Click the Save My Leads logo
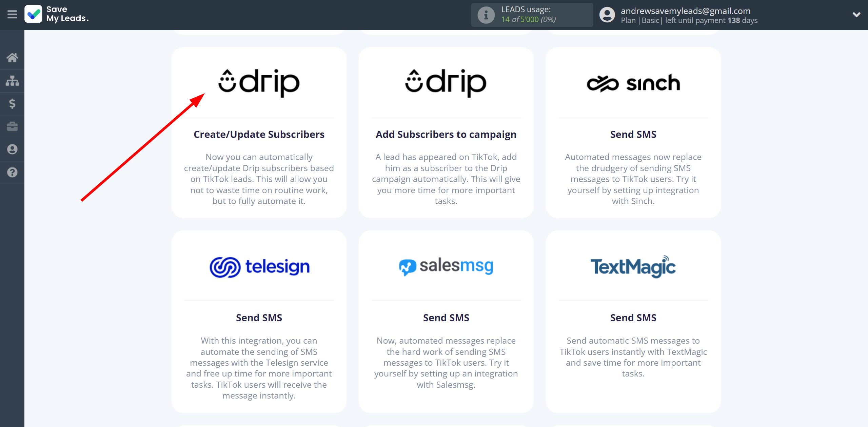 pyautogui.click(x=57, y=14)
